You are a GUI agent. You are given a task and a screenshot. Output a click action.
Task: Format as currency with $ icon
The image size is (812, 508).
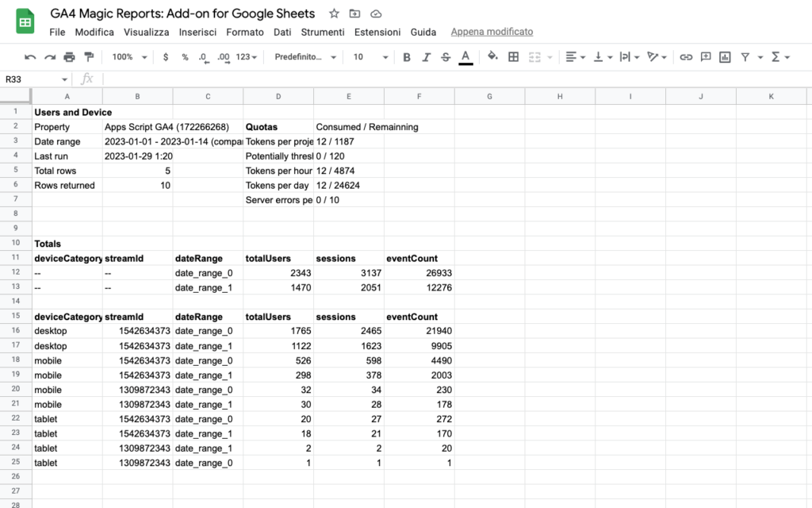[x=166, y=57]
